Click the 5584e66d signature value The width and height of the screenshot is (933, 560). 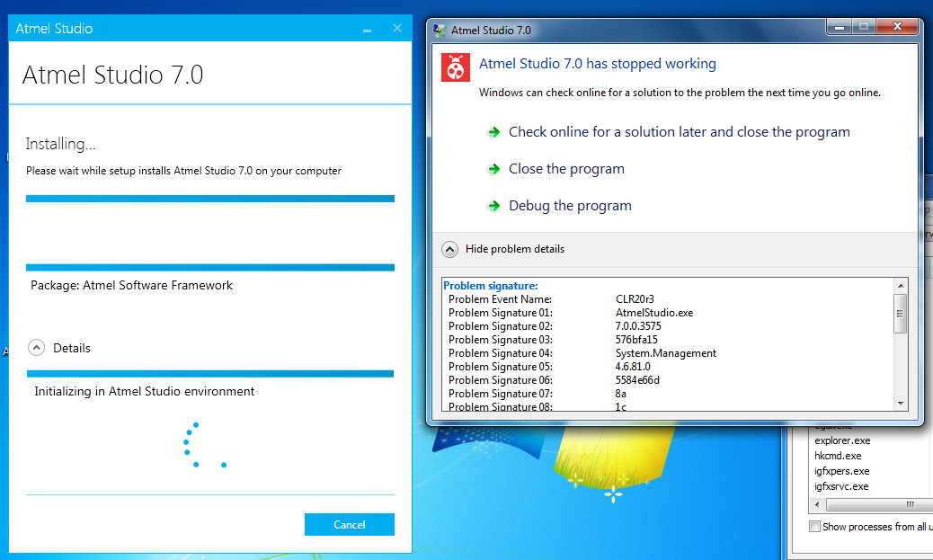[x=637, y=379]
